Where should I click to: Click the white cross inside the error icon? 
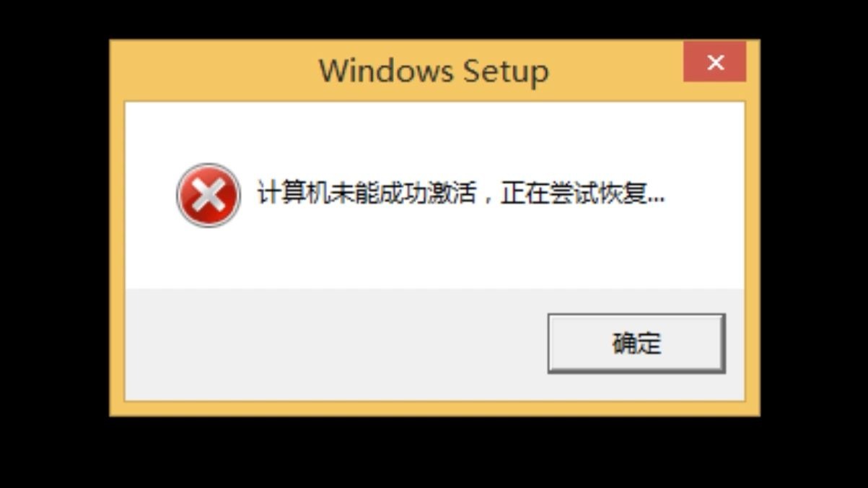coord(209,196)
